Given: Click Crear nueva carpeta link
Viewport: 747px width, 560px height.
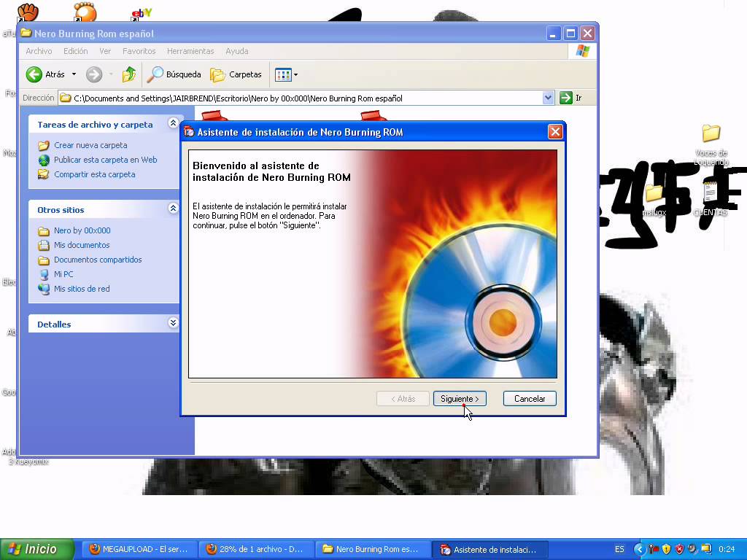Looking at the screenshot, I should coord(90,145).
